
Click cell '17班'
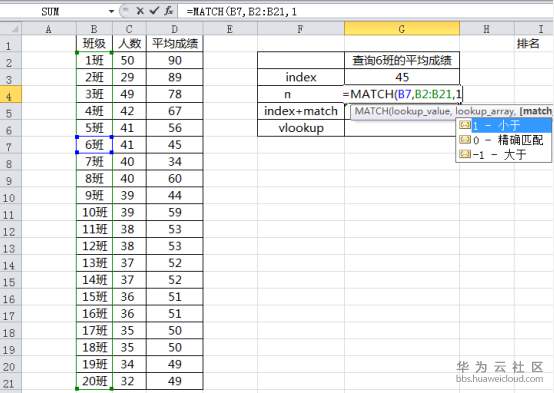[x=94, y=331]
